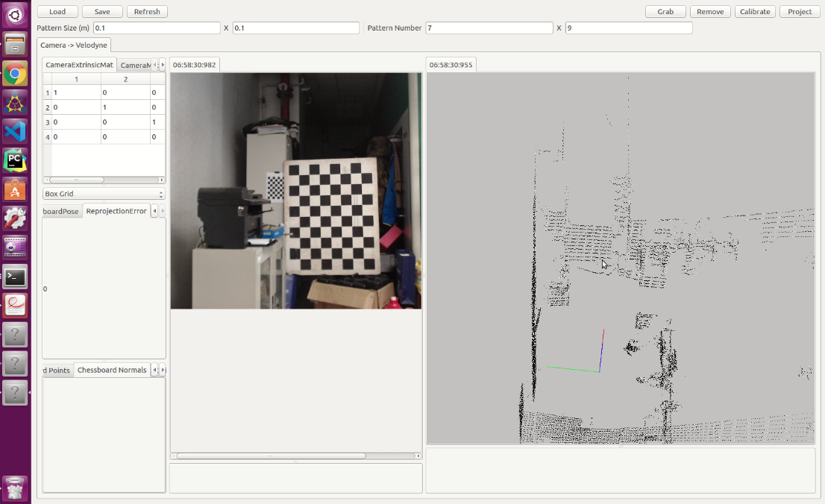825x504 pixels.
Task: Open the red swirl document viewer icon
Action: click(x=15, y=305)
